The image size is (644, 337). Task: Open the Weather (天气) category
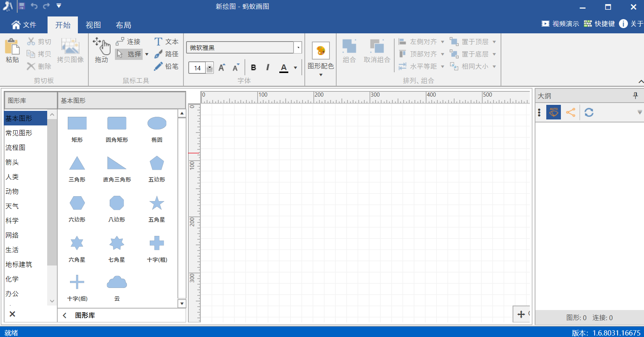tap(25, 206)
